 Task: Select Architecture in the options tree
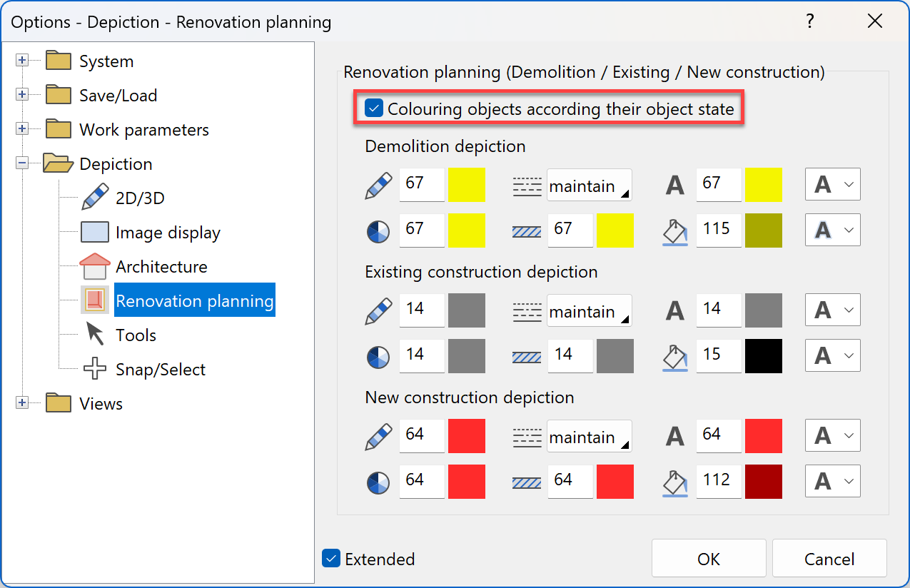pyautogui.click(x=161, y=267)
